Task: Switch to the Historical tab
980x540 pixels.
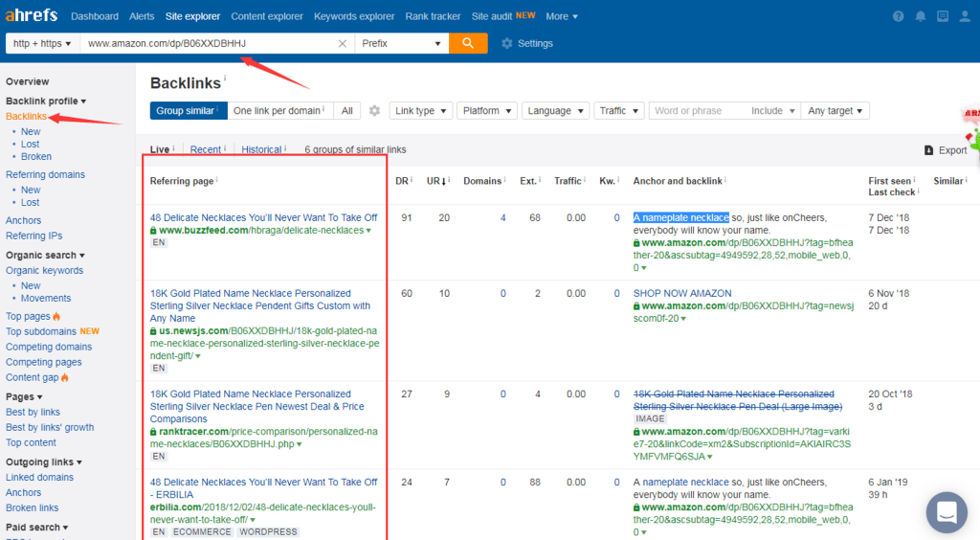Action: pyautogui.click(x=261, y=149)
